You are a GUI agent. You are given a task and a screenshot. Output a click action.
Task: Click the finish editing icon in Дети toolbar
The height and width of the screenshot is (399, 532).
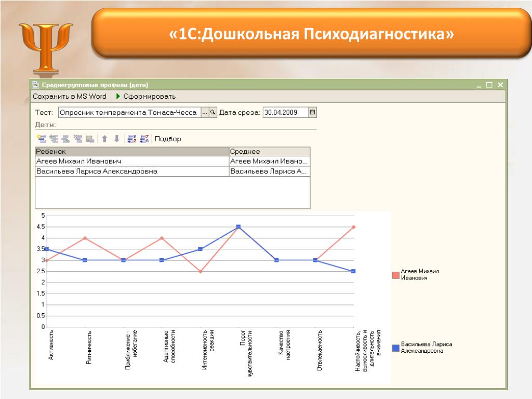click(90, 139)
